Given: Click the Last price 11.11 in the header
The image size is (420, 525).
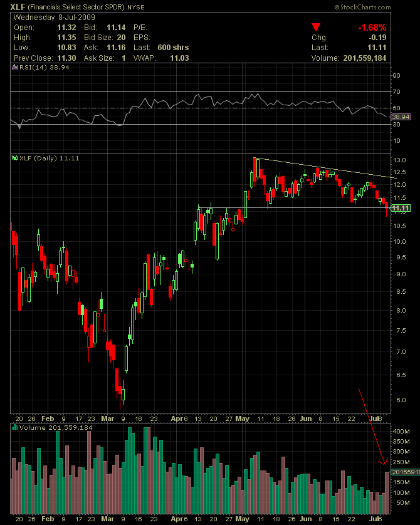Looking at the screenshot, I should 377,48.
